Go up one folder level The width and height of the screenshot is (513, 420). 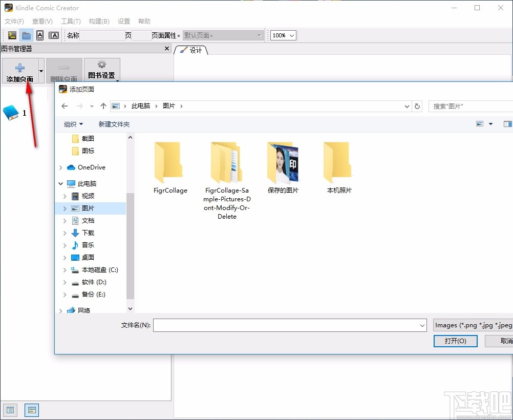[x=103, y=106]
